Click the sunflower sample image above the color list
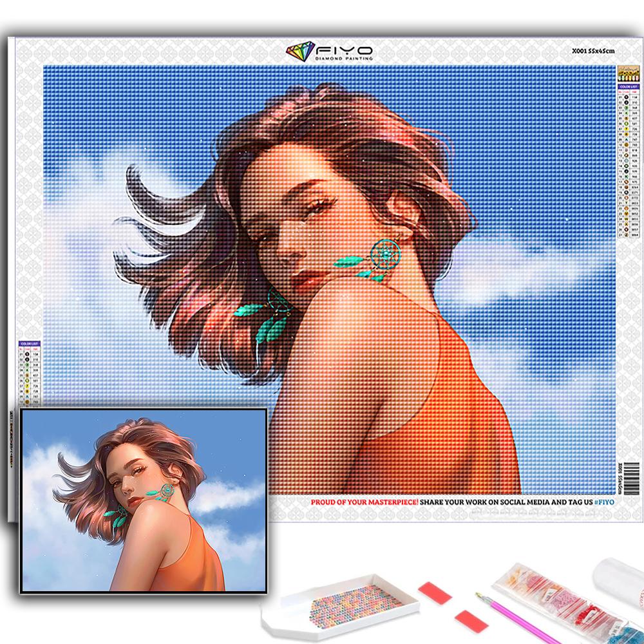This screenshot has height=644, width=644. pos(625,73)
